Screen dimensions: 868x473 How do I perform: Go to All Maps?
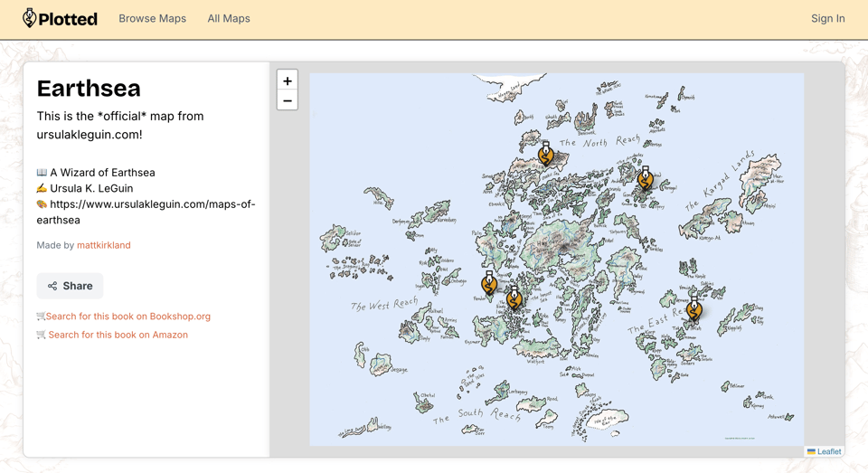[229, 18]
